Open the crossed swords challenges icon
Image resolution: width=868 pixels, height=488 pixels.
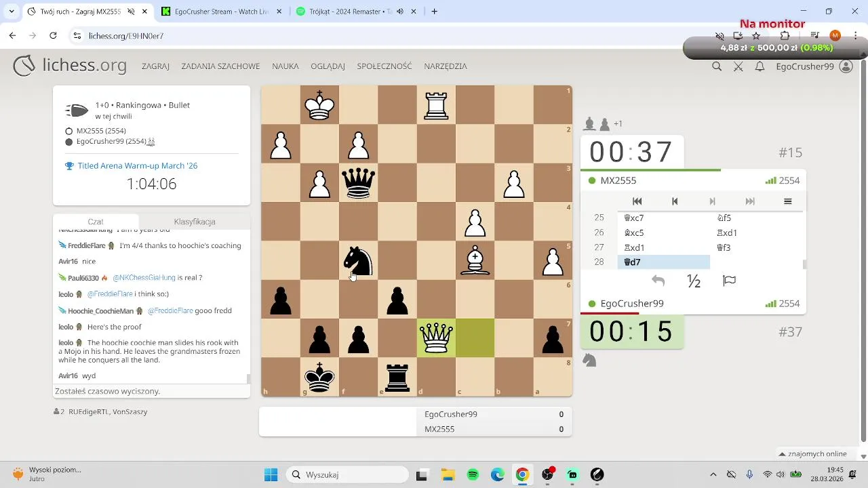(x=738, y=66)
